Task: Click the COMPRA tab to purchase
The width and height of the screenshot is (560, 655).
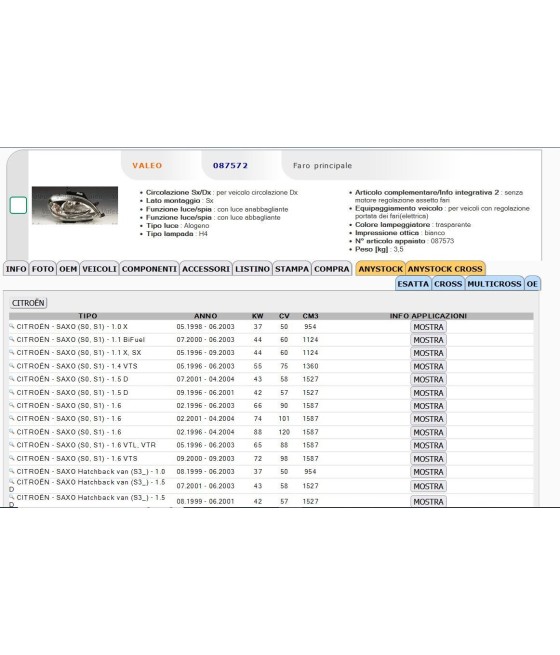Action: click(332, 269)
